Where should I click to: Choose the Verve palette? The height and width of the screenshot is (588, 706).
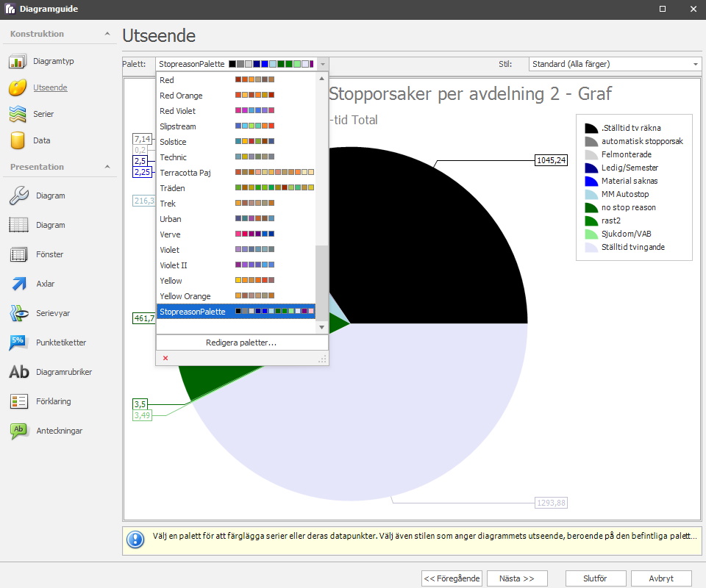(x=236, y=234)
